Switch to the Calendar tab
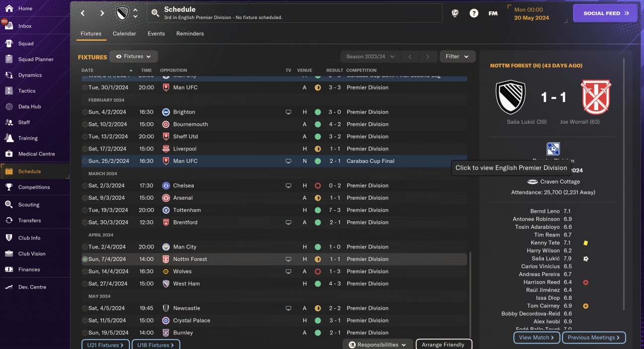 [x=124, y=34]
